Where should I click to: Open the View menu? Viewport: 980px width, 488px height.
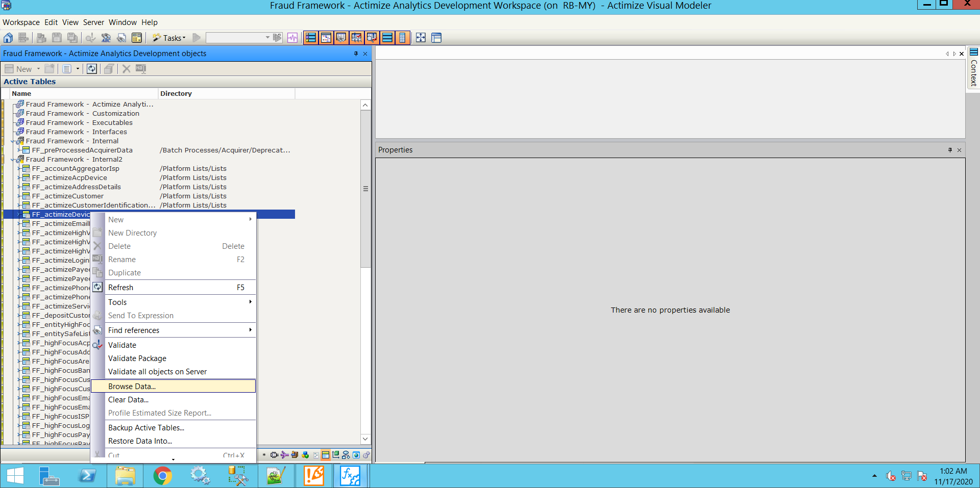click(x=70, y=22)
